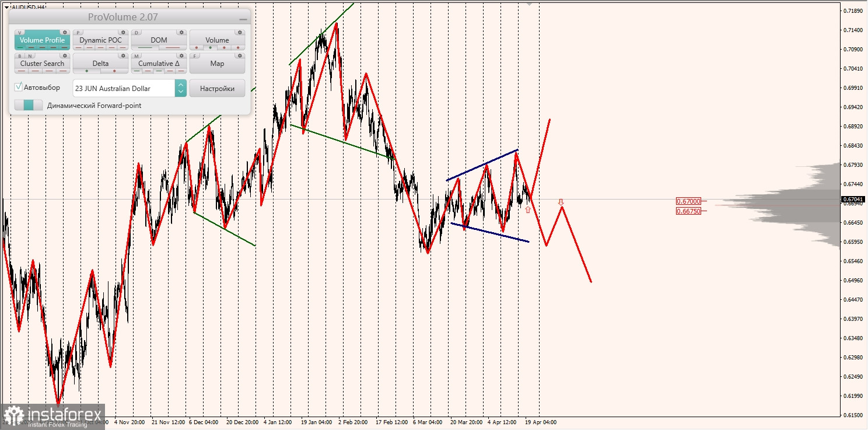Click the 0.61990 value on price axis
The width and height of the screenshot is (868, 430).
pyautogui.click(x=853, y=396)
